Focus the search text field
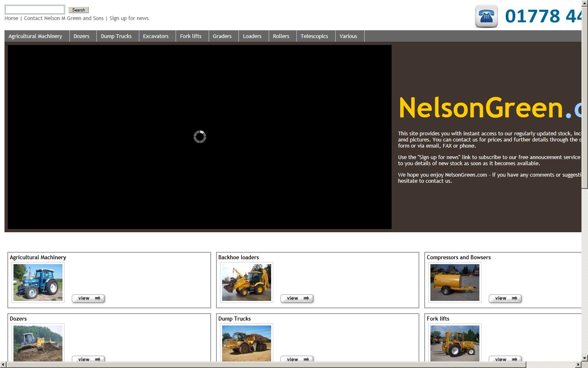Image resolution: width=588 pixels, height=368 pixels. [x=35, y=9]
